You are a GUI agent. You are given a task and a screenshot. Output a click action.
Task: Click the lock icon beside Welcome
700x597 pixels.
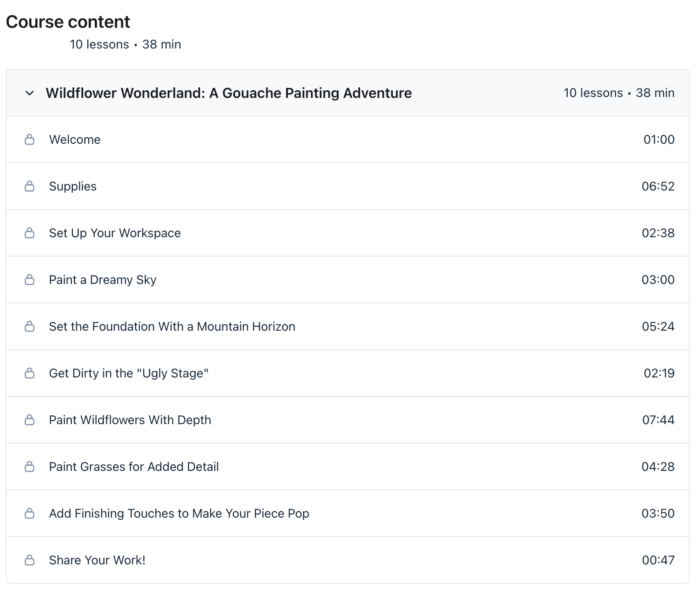tap(30, 140)
